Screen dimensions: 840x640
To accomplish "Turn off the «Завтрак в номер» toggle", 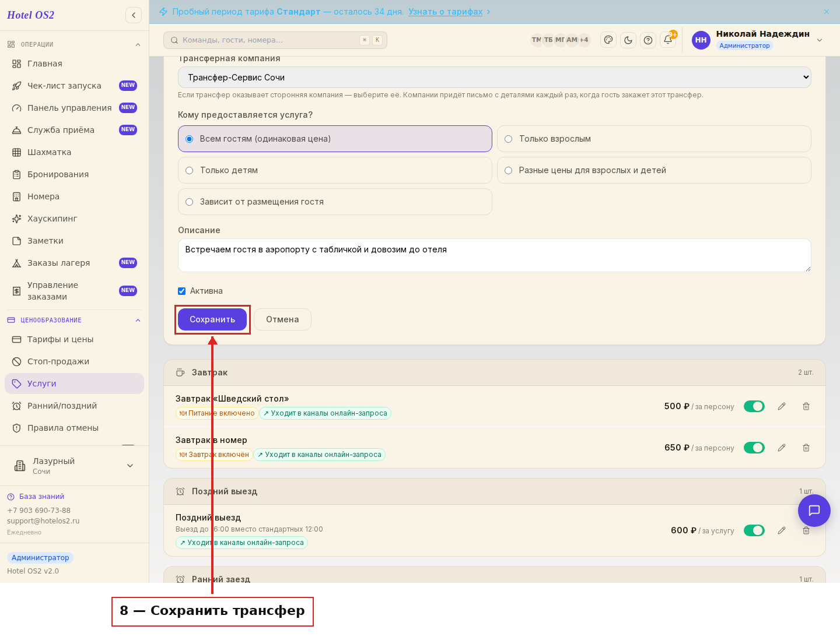I will 754,448.
